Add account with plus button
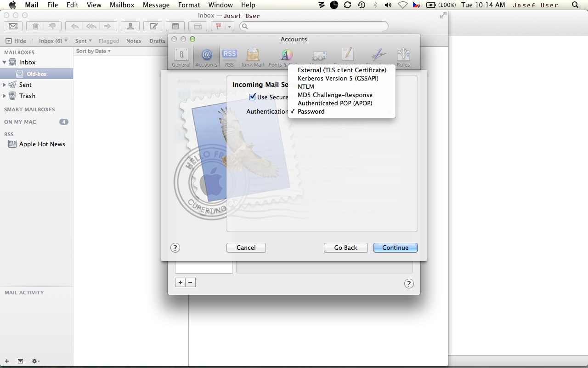 [x=181, y=282]
